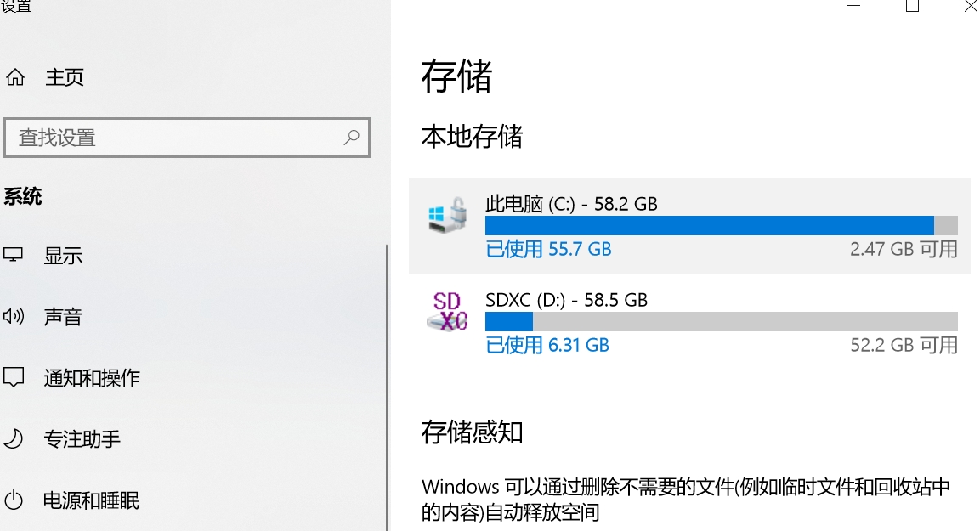
Task: Click the Sound speaker icon
Action: tap(14, 317)
